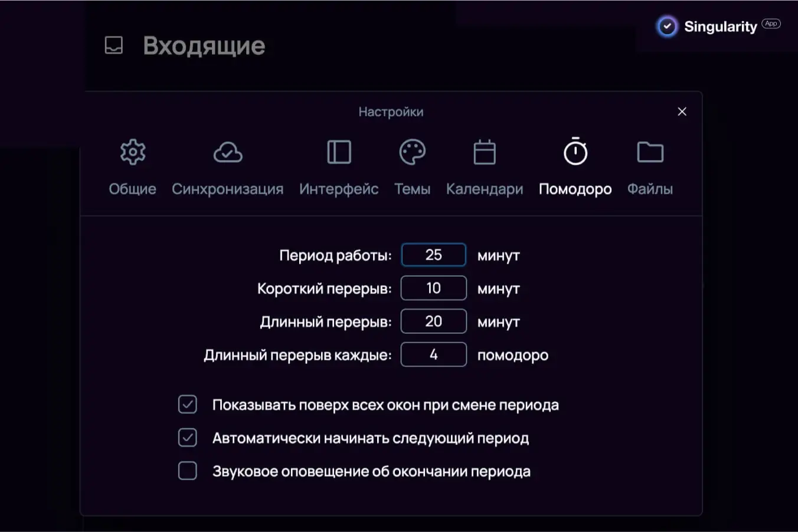The image size is (798, 532).
Task: Switch to the Общие tab label
Action: 132,189
